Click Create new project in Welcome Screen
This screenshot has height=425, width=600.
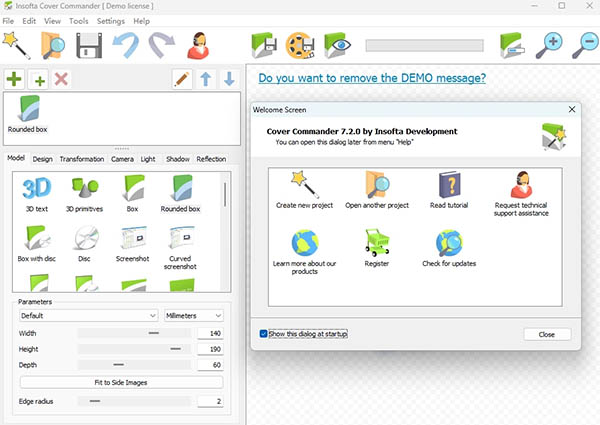[x=305, y=190]
